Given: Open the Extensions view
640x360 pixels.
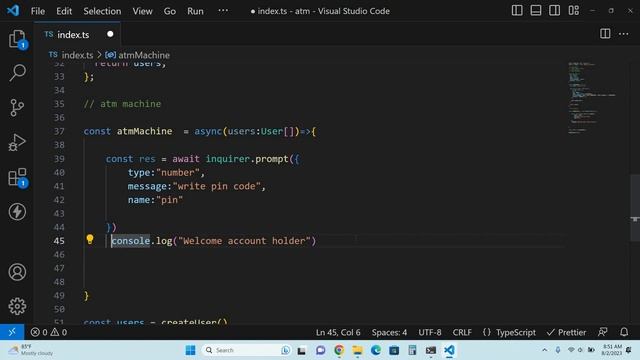Looking at the screenshot, I should click(17, 178).
